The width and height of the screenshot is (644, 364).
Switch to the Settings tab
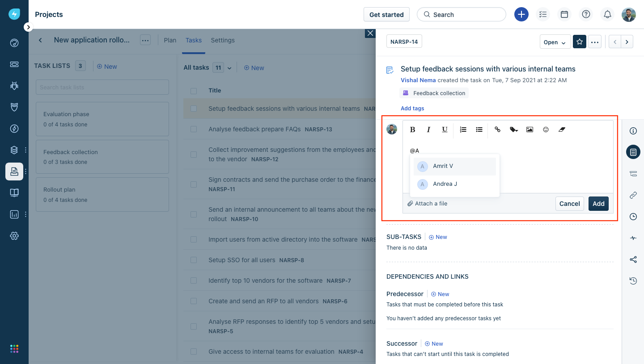pyautogui.click(x=223, y=40)
